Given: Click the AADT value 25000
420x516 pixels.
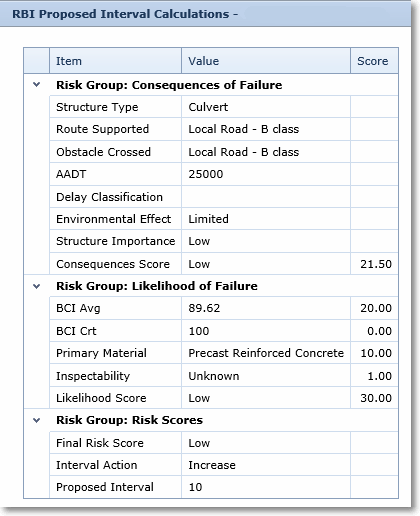Looking at the screenshot, I should (206, 174).
